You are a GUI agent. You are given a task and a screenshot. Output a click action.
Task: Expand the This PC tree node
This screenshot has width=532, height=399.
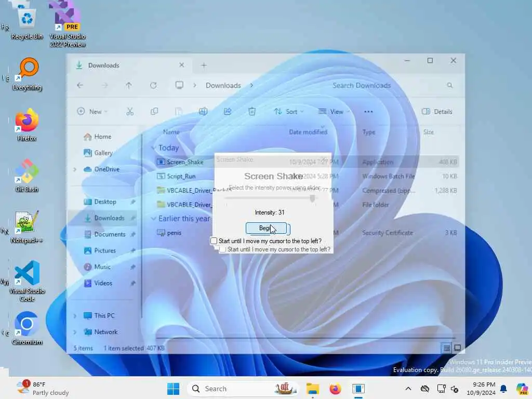click(75, 315)
